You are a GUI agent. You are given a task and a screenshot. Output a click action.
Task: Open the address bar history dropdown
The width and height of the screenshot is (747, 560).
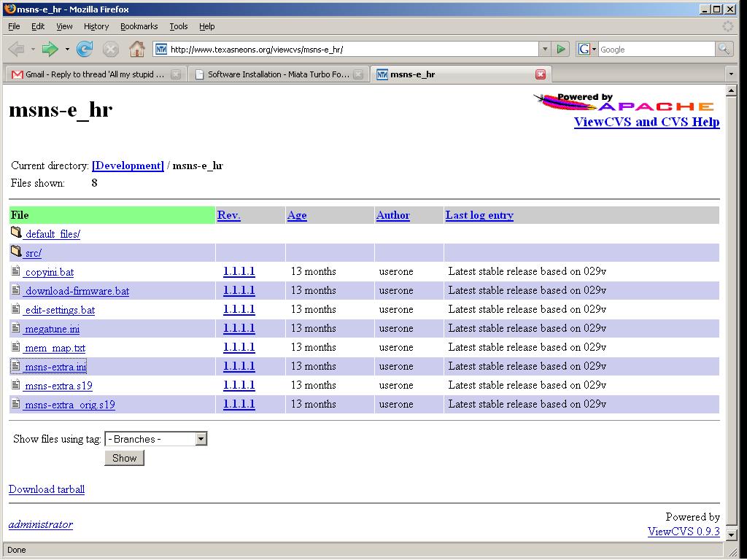(544, 49)
